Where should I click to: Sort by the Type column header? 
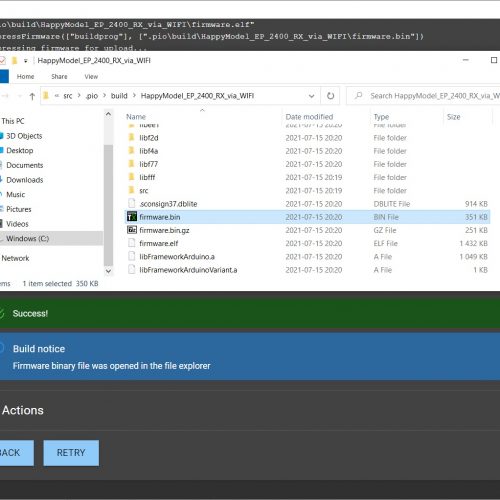(x=381, y=117)
